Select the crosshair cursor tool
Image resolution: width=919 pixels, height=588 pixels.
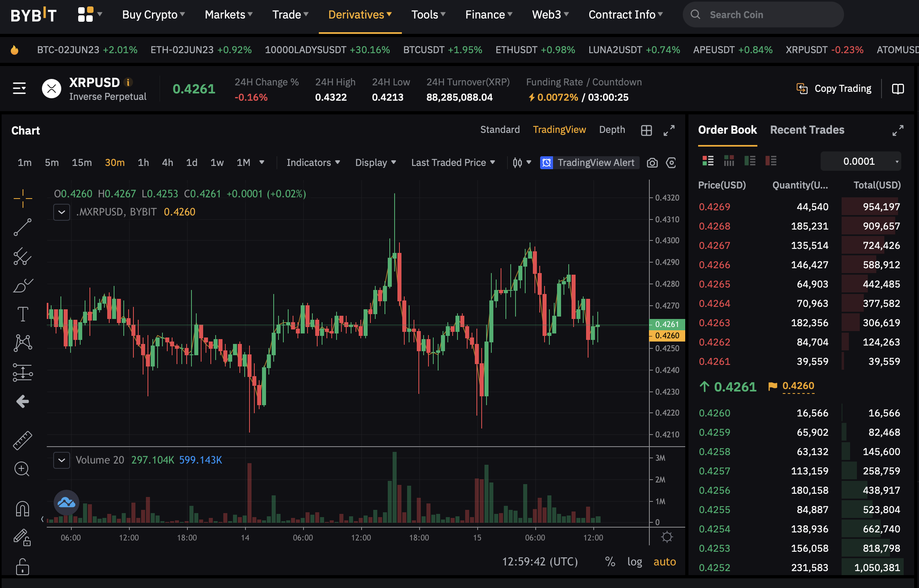click(23, 198)
